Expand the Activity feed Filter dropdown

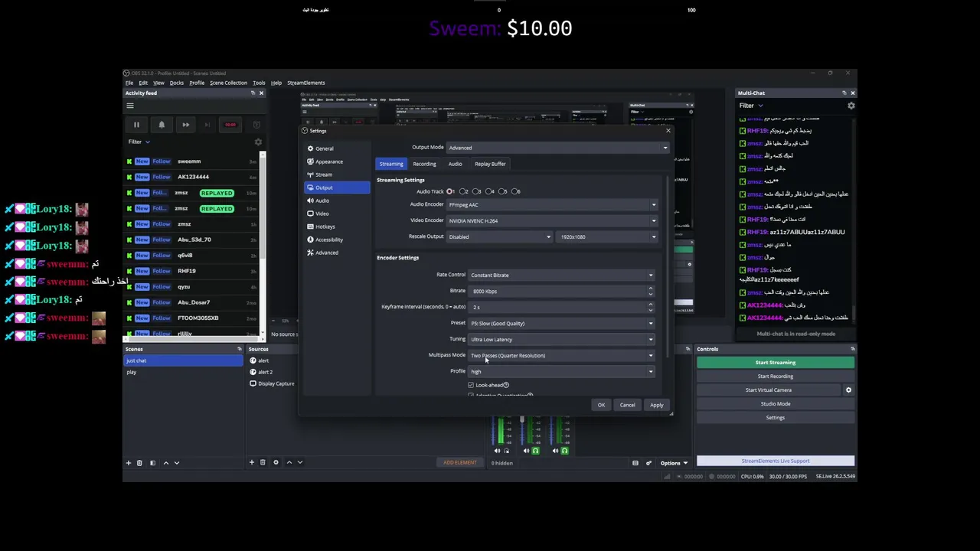(139, 142)
